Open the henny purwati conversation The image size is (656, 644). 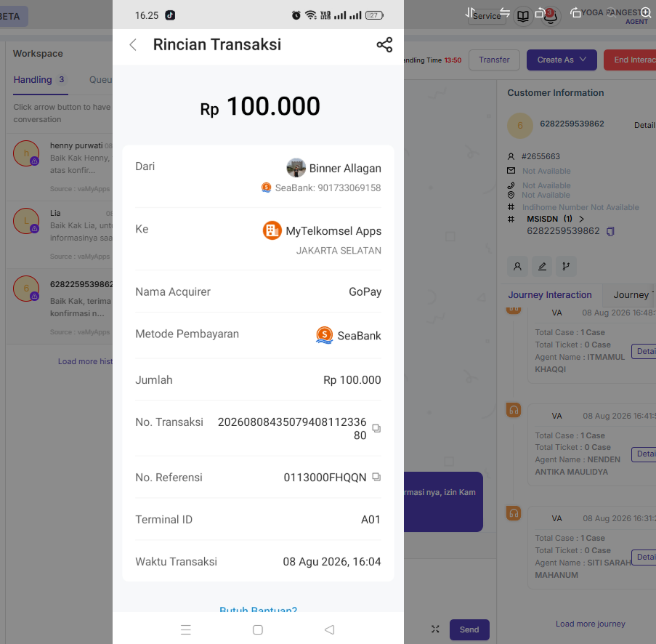coord(60,167)
